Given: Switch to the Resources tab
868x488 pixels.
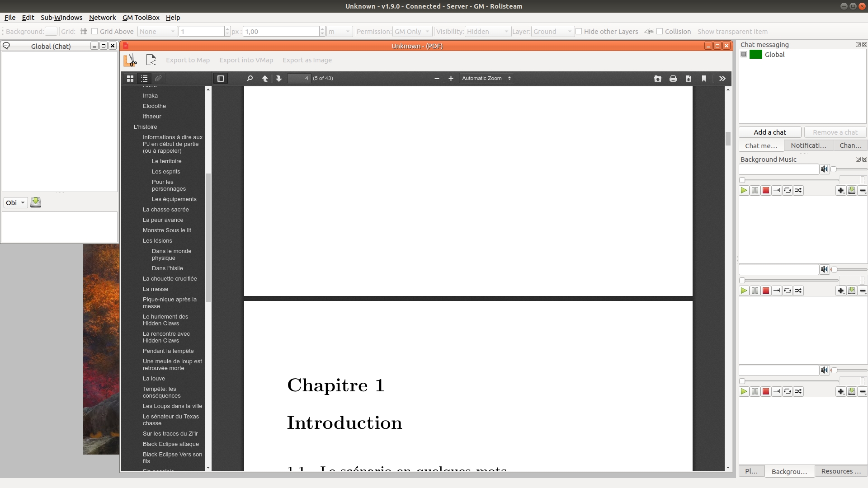Looking at the screenshot, I should point(840,471).
